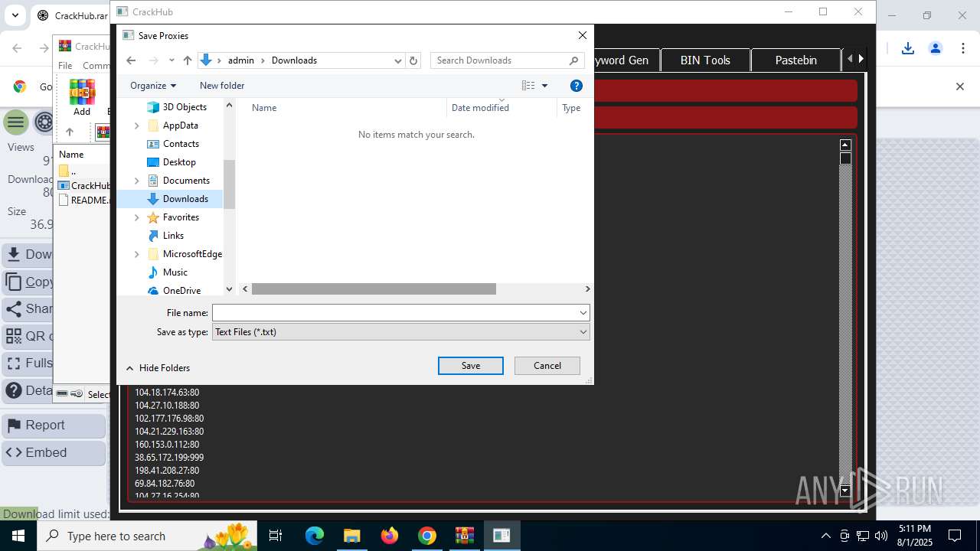Image resolution: width=980 pixels, height=551 pixels.
Task: Open notification center icon
Action: coord(955,536)
